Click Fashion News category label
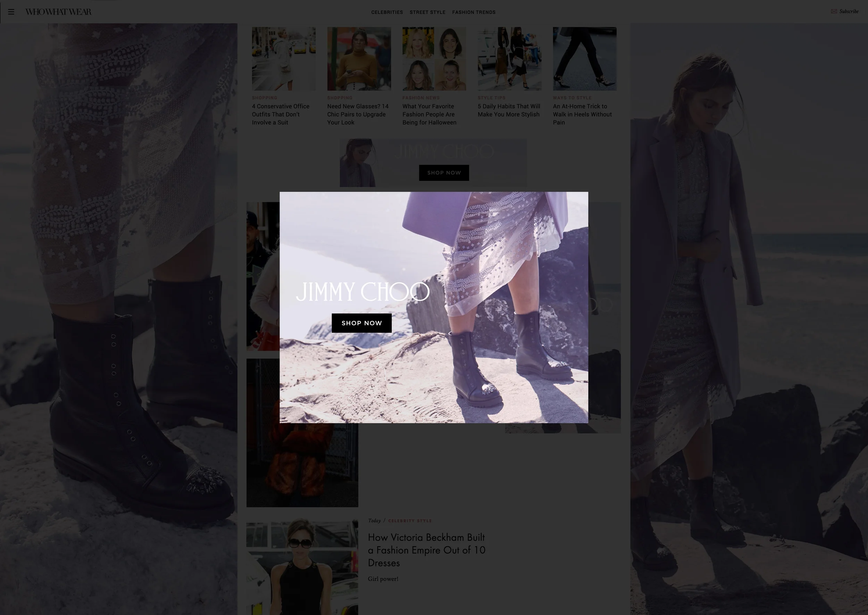The height and width of the screenshot is (615, 868). pyautogui.click(x=421, y=98)
